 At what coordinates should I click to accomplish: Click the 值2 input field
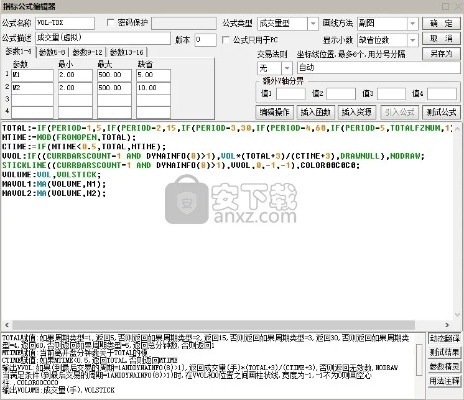point(341,94)
